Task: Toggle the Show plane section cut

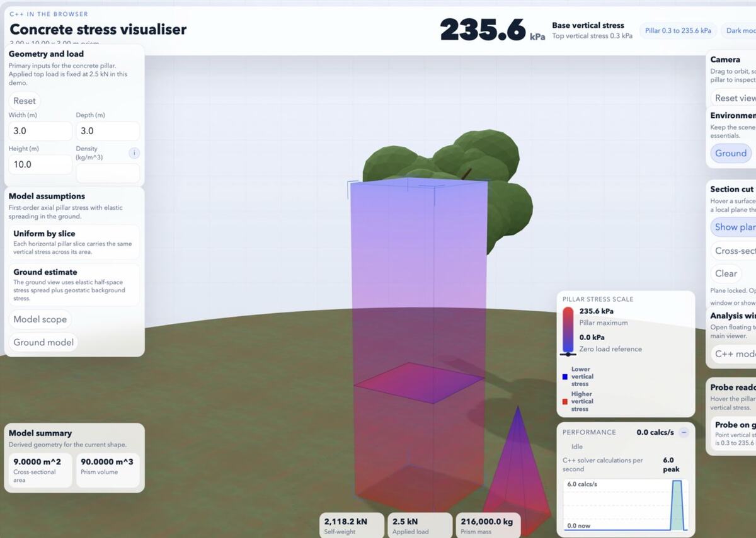Action: pyautogui.click(x=734, y=227)
